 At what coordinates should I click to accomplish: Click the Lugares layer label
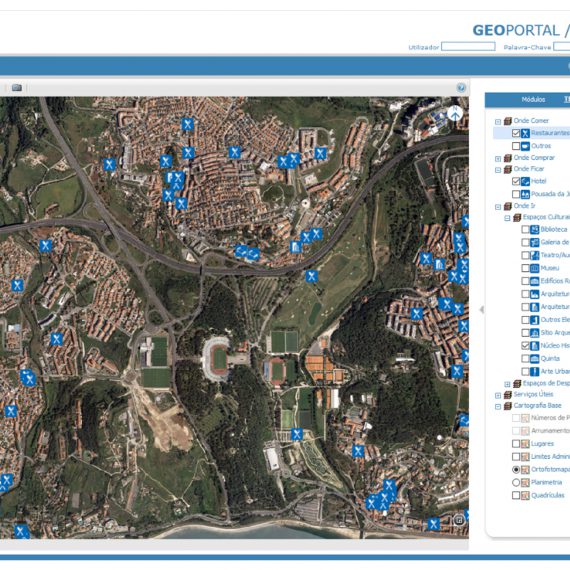542,444
